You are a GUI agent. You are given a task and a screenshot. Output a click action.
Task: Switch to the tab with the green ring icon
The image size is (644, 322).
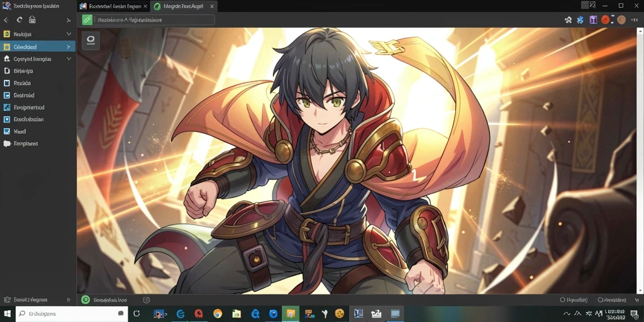pyautogui.click(x=184, y=6)
